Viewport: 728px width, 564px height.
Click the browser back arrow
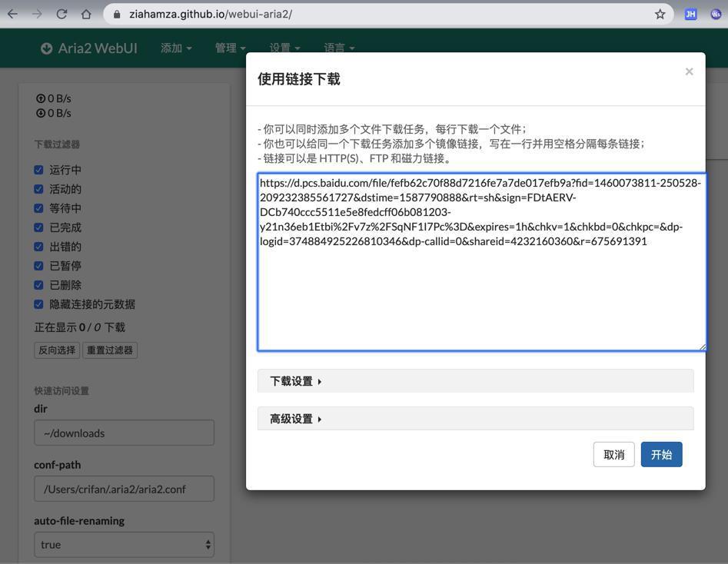point(12,15)
